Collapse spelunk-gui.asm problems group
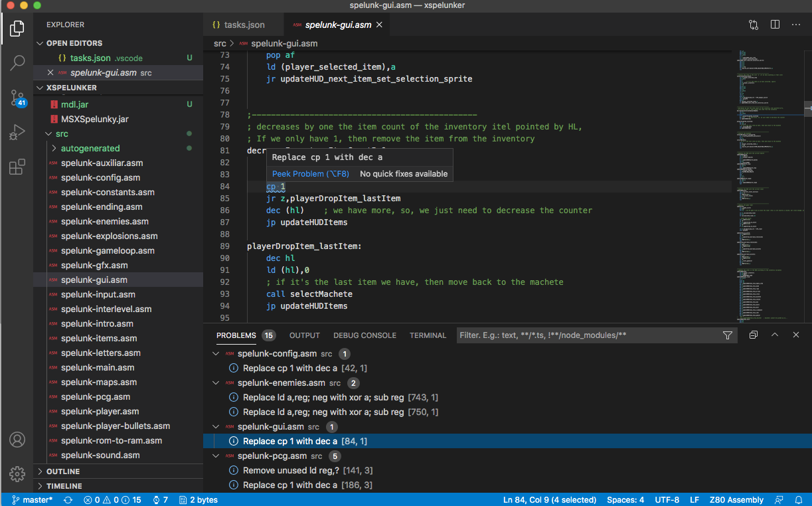The height and width of the screenshot is (506, 812). pos(216,426)
